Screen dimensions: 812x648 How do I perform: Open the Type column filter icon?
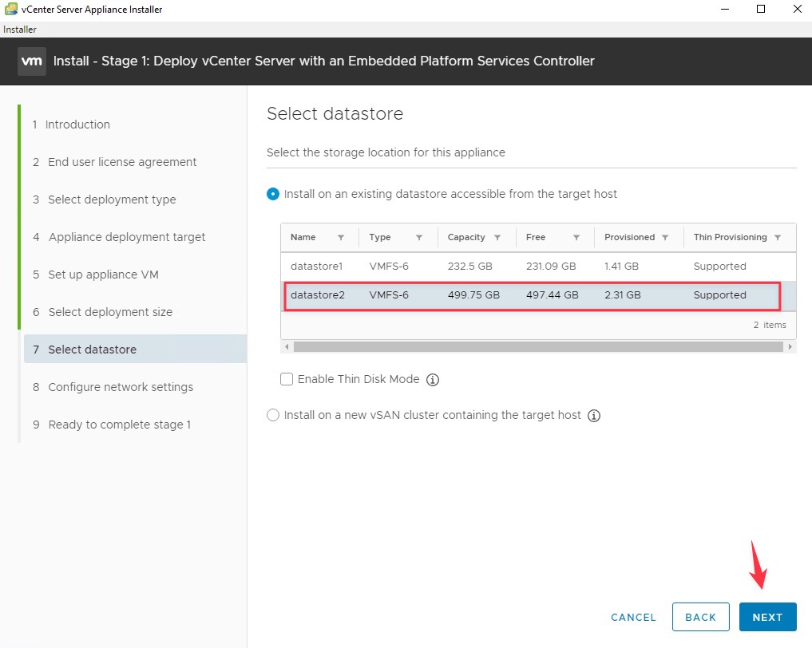click(x=419, y=238)
